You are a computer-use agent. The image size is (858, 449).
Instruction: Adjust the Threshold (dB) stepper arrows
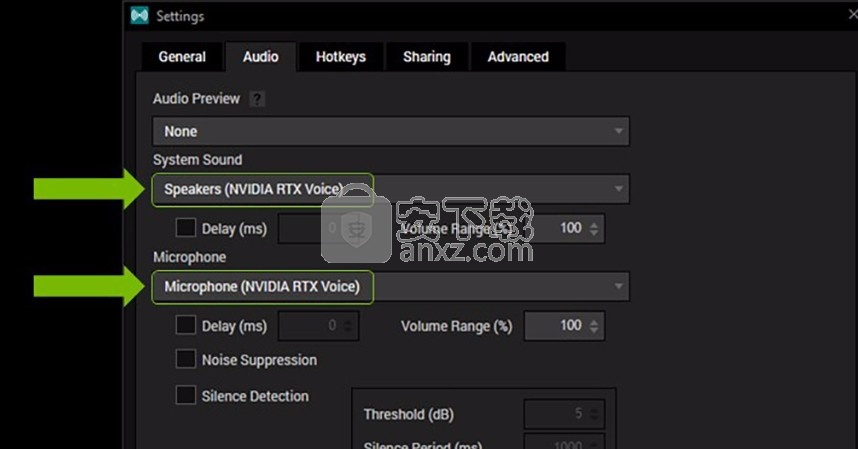594,414
